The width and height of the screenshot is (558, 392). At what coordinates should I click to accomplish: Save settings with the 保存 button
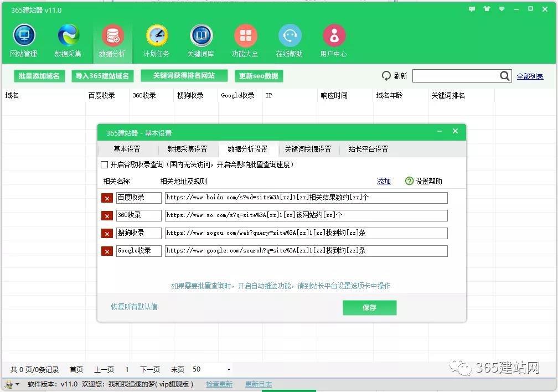(370, 308)
